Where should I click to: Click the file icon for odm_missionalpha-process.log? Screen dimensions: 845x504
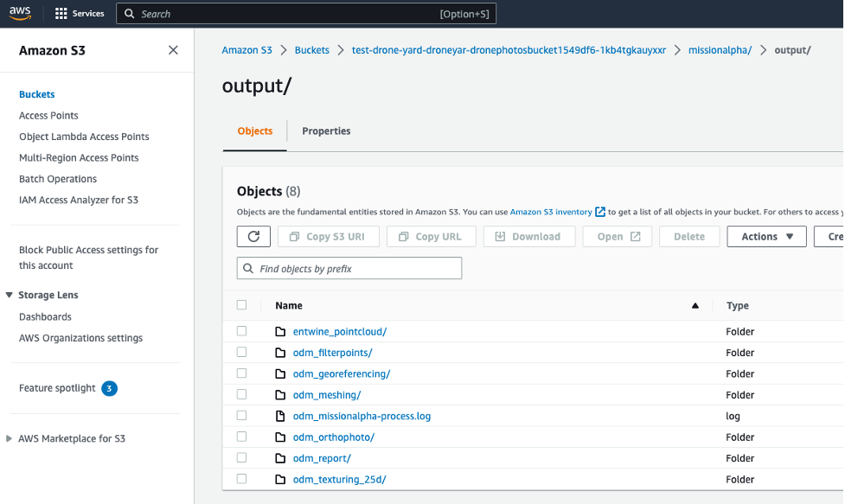pyautogui.click(x=280, y=416)
